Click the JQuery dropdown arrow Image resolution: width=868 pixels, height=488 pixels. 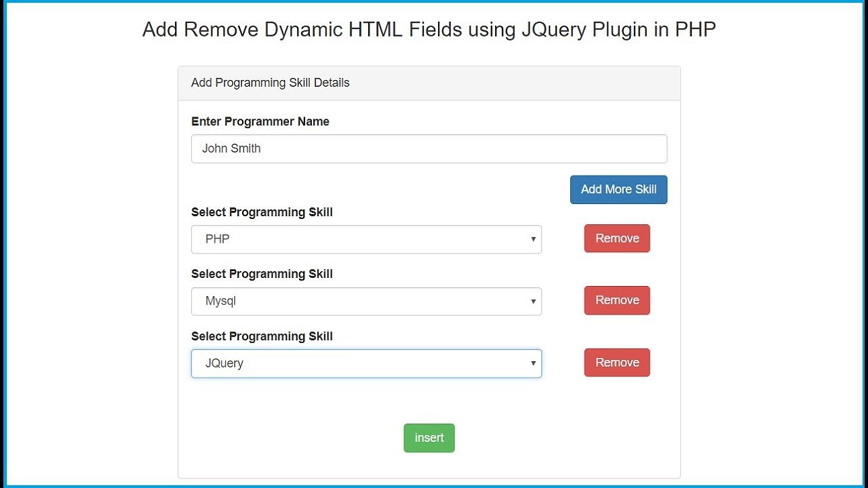533,363
